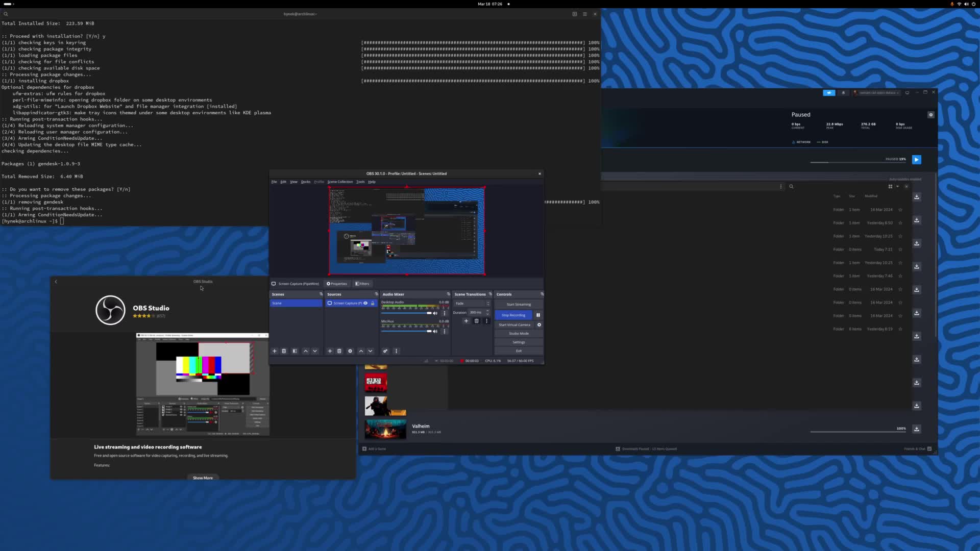Viewport: 980px width, 551px height.
Task: Pause recording with pause icon beside Stop Recording
Action: tap(538, 315)
